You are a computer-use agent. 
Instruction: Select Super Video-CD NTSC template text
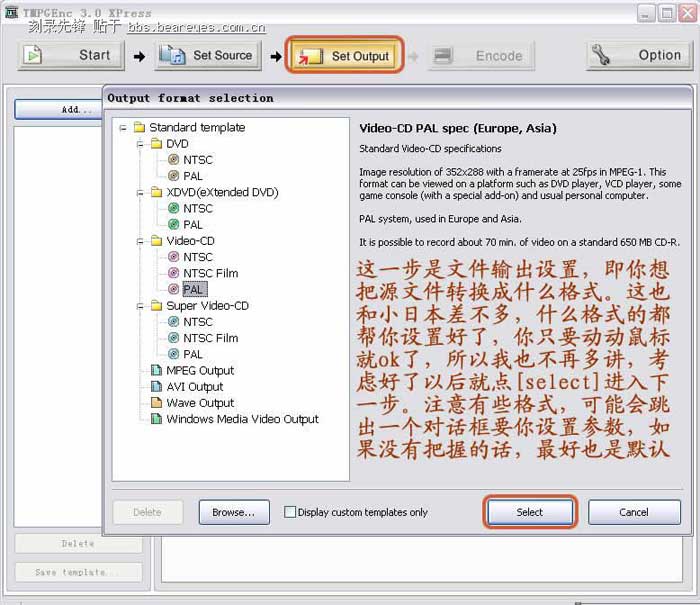198,321
